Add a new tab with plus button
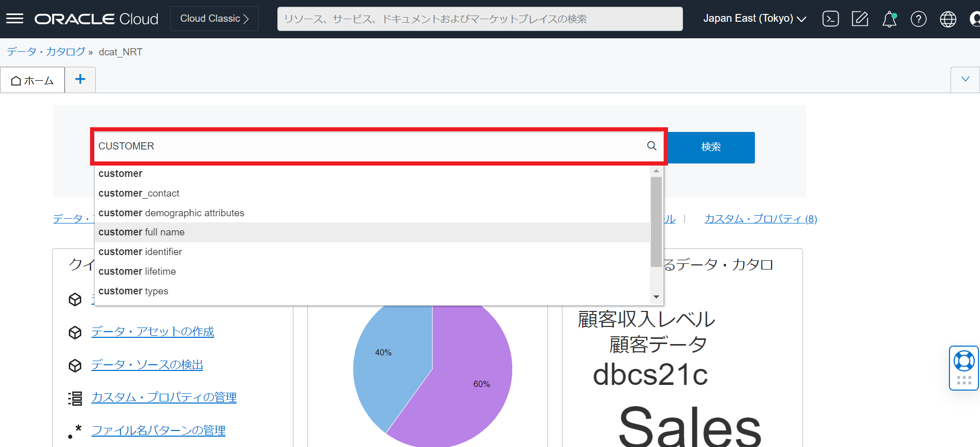The height and width of the screenshot is (447, 980). [x=80, y=80]
